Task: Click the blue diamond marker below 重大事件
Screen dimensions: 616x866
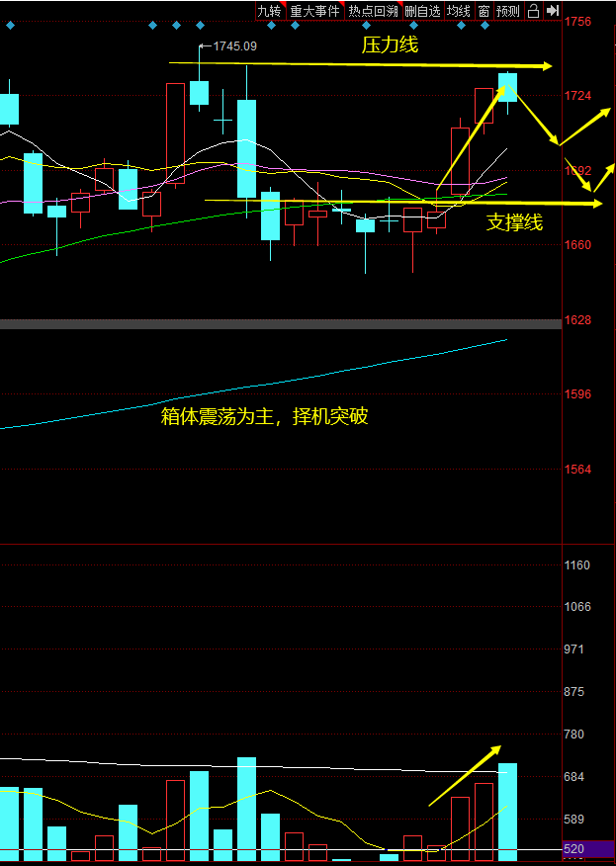Action: (x=295, y=26)
